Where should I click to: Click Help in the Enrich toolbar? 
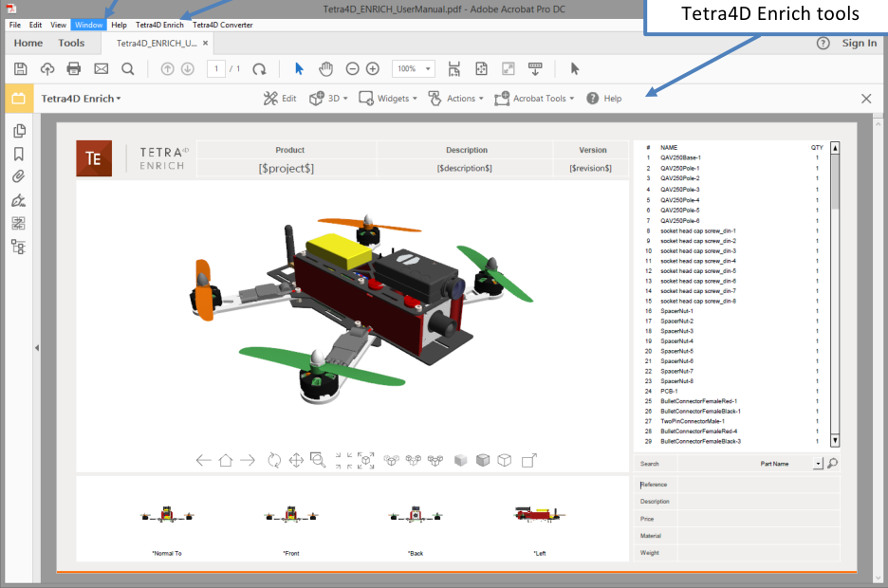(604, 99)
